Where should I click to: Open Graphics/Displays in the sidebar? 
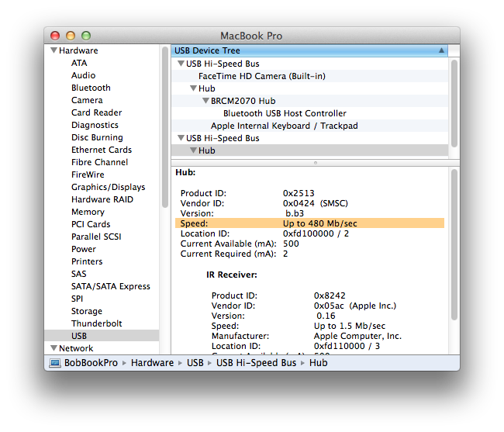click(108, 187)
